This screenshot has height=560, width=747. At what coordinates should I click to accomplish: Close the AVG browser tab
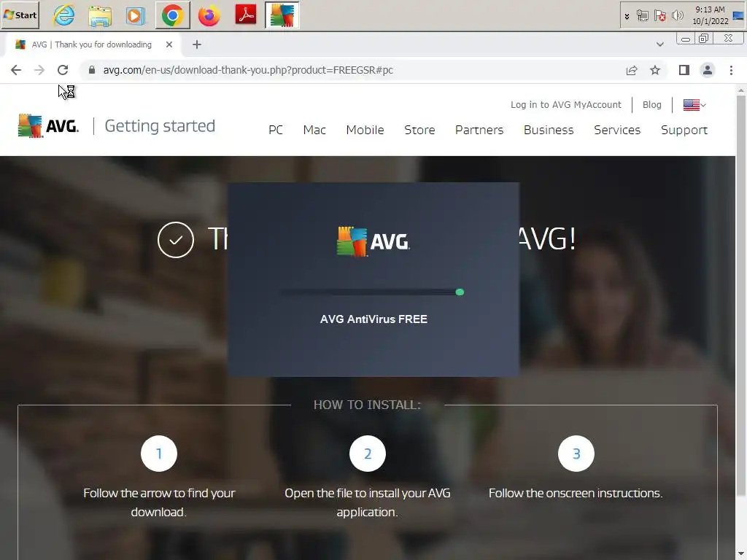pos(169,44)
